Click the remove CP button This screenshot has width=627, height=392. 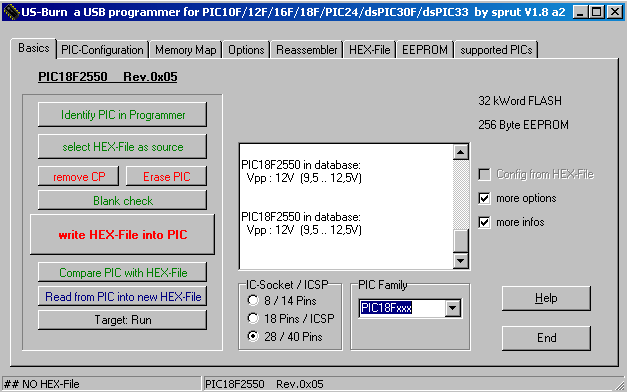click(x=79, y=176)
